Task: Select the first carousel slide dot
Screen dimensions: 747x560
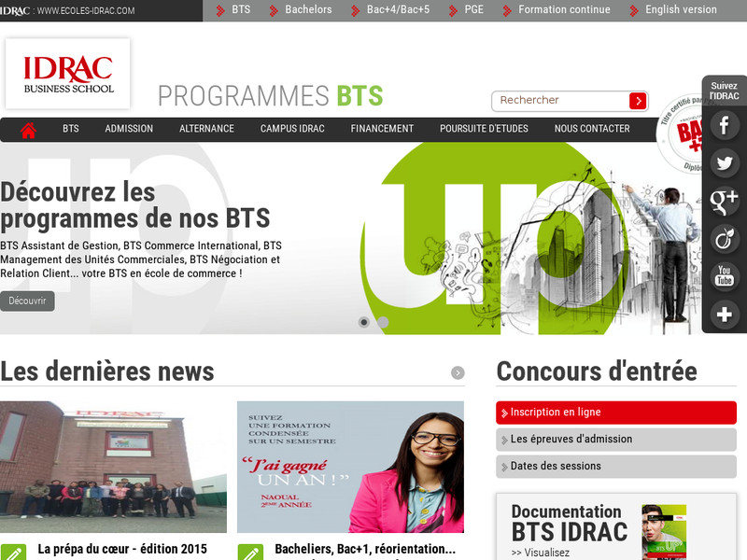Action: 364,322
